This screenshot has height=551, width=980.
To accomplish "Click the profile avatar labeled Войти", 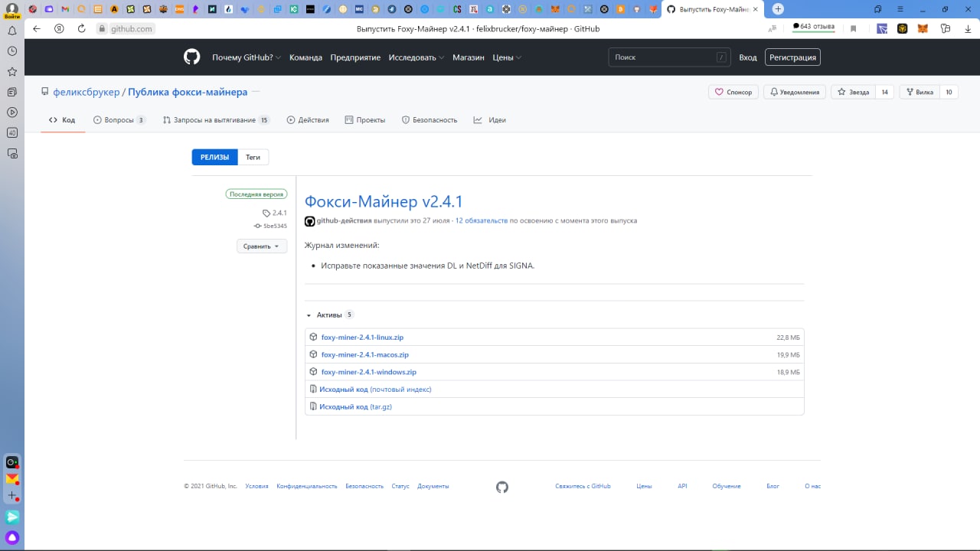I will point(12,11).
